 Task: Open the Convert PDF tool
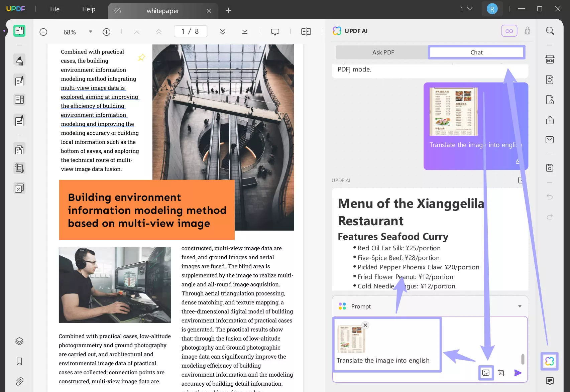(550, 80)
